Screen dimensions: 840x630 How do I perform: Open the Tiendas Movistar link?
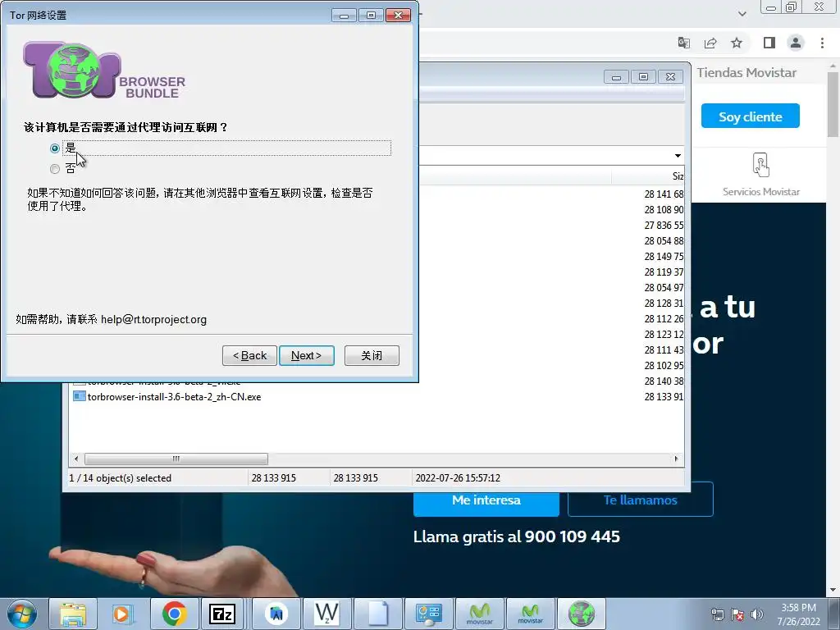coord(746,73)
